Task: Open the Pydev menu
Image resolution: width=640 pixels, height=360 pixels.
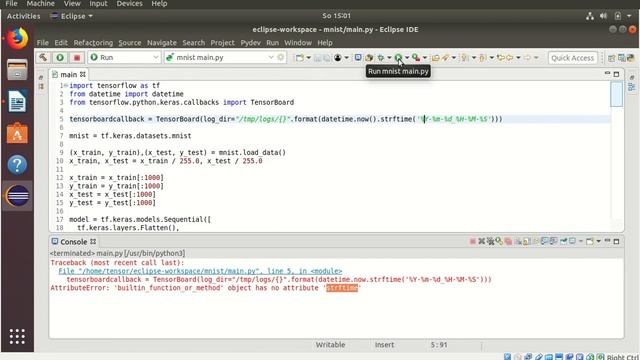Action: pos(250,42)
